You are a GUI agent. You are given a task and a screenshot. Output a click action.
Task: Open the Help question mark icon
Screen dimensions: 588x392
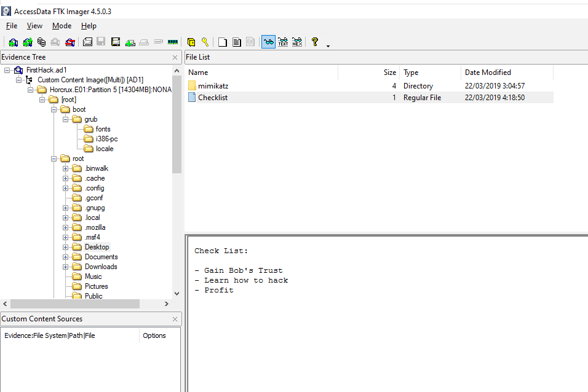coord(315,42)
